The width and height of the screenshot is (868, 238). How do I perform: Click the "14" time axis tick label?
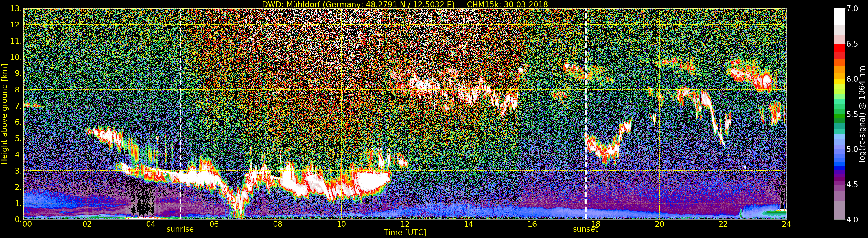[468, 224]
